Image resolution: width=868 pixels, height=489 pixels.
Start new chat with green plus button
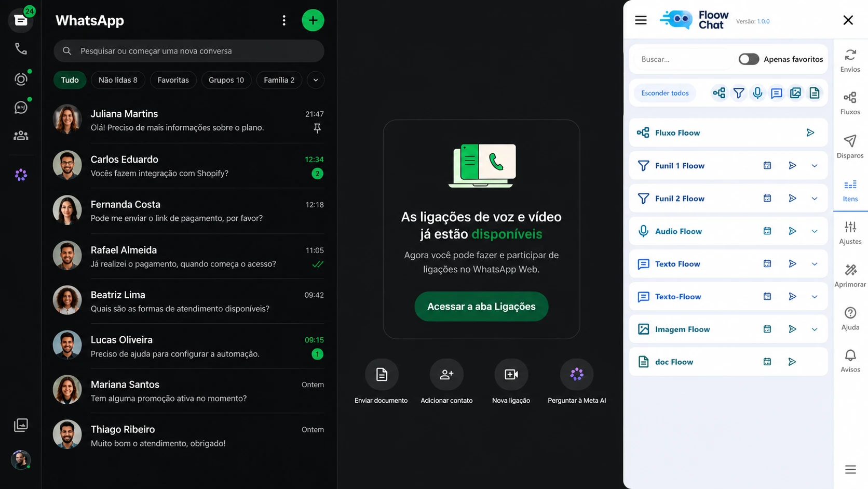(x=313, y=20)
